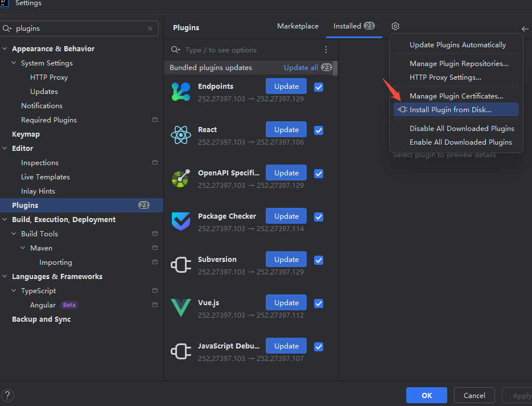Image resolution: width=532 pixels, height=406 pixels.
Task: Collapse the Editor section chevron
Action: (x=5, y=149)
